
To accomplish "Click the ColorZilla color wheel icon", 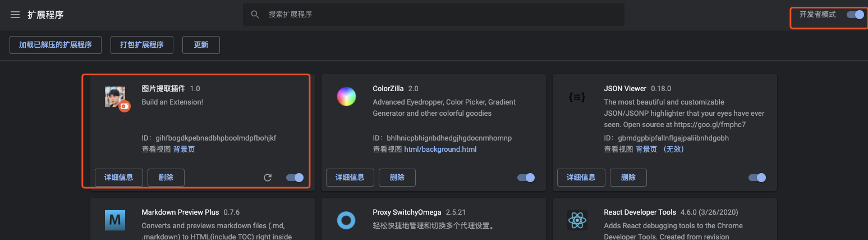I will click(346, 97).
